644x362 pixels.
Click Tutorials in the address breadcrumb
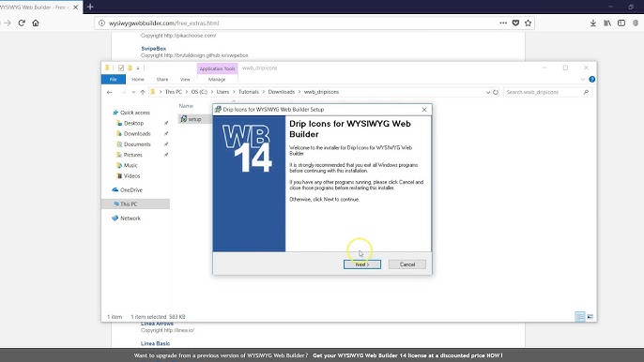(x=249, y=92)
